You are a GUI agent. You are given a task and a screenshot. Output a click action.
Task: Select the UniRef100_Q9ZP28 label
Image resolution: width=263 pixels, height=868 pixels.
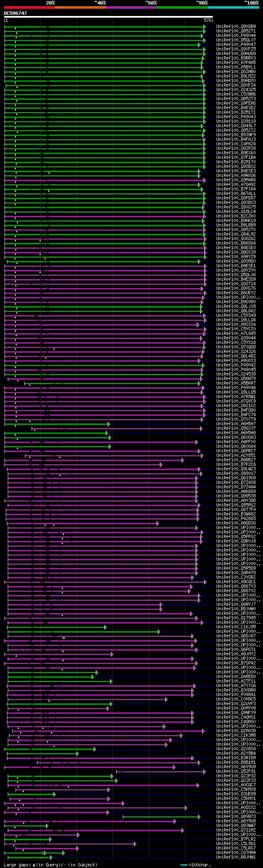click(x=236, y=149)
